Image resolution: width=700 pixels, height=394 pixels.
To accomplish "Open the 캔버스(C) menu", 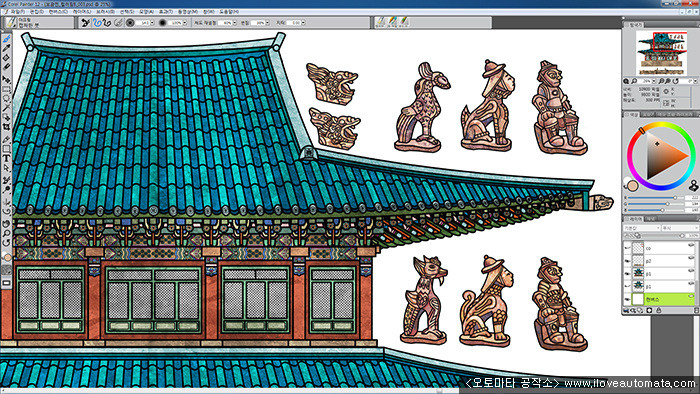I will pyautogui.click(x=58, y=12).
